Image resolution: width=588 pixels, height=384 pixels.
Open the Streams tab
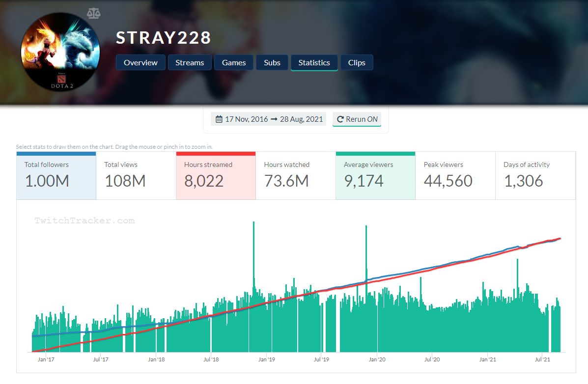tap(190, 63)
